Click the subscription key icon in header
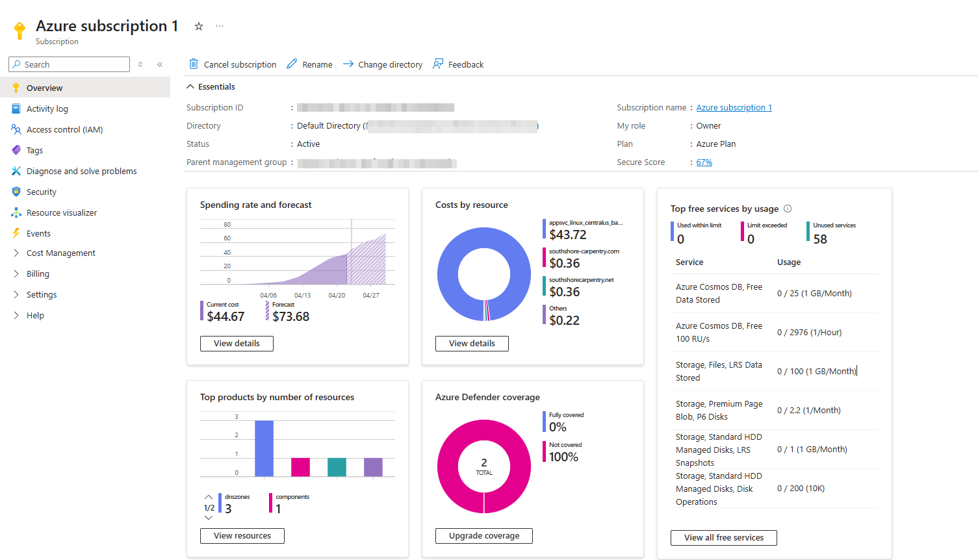This screenshot has width=978, height=560. [19, 31]
